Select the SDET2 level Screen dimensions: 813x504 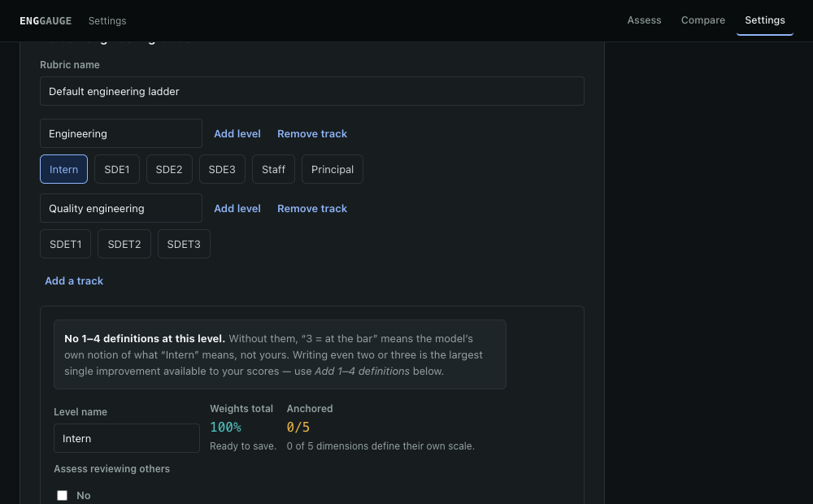pyautogui.click(x=124, y=244)
